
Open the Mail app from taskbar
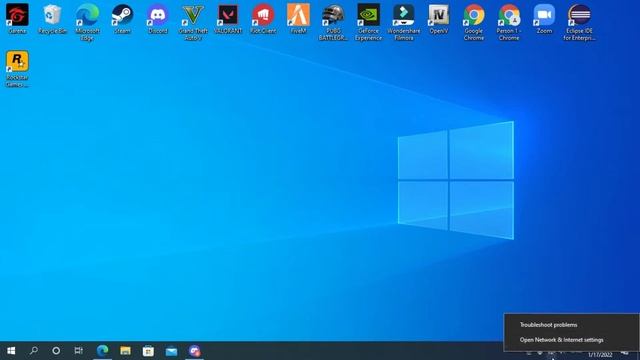171,351
